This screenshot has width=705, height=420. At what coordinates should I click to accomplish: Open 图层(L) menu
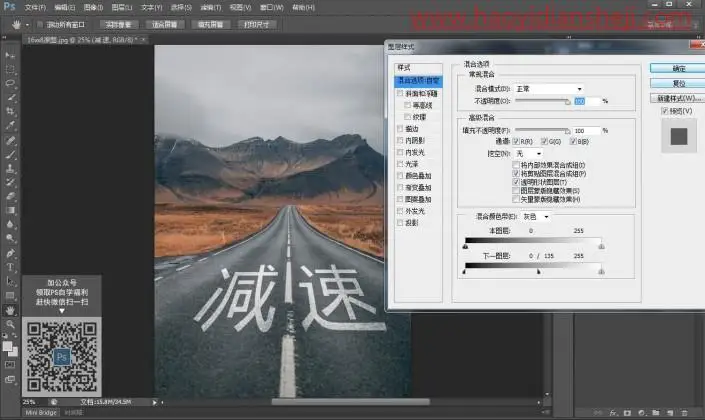(x=121, y=7)
